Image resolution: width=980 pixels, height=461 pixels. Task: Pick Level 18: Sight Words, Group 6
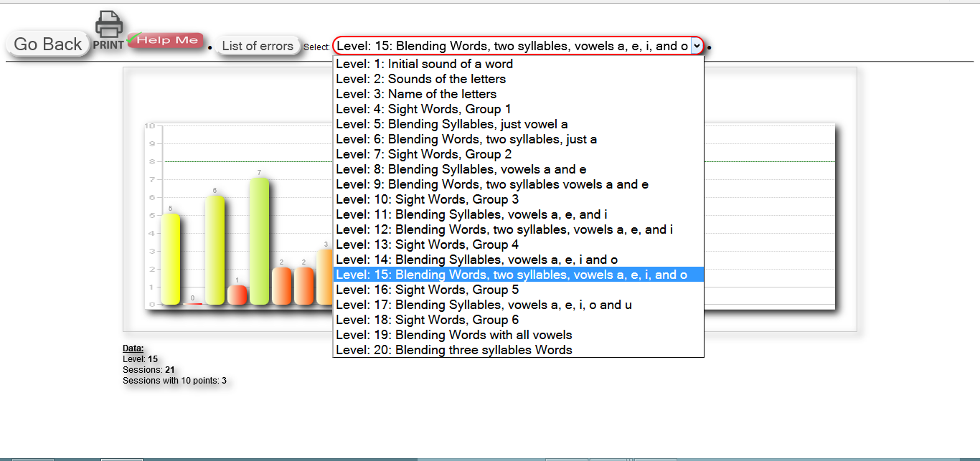tap(519, 320)
